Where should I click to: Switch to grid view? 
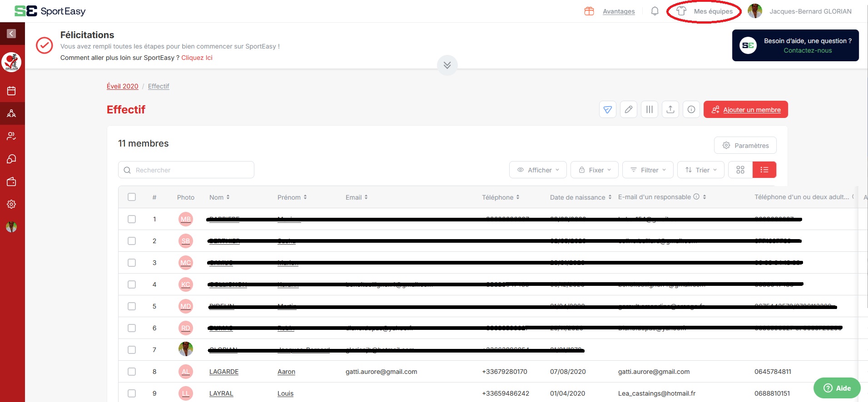point(740,170)
